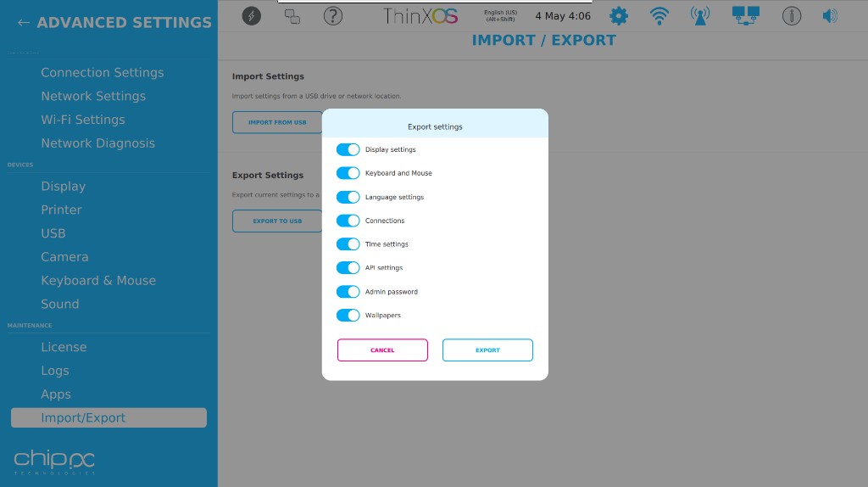The width and height of the screenshot is (868, 487).
Task: Open Network Diagnosis page
Action: click(98, 143)
